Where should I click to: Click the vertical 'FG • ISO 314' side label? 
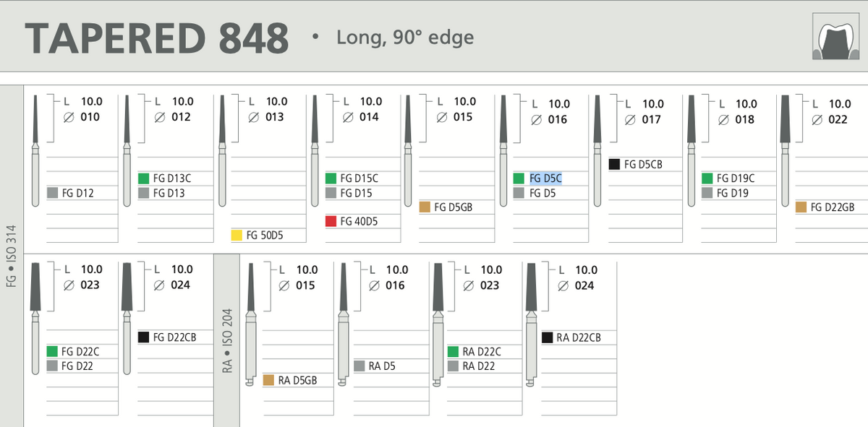coord(11,256)
